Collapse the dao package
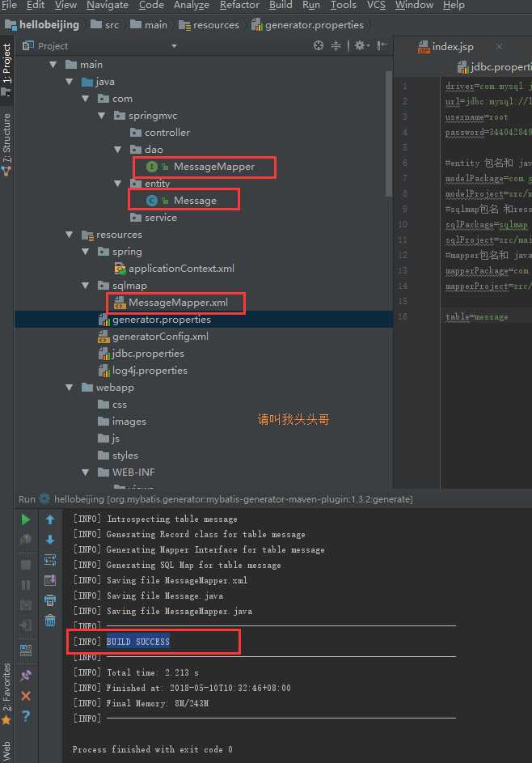The image size is (532, 763). point(118,150)
